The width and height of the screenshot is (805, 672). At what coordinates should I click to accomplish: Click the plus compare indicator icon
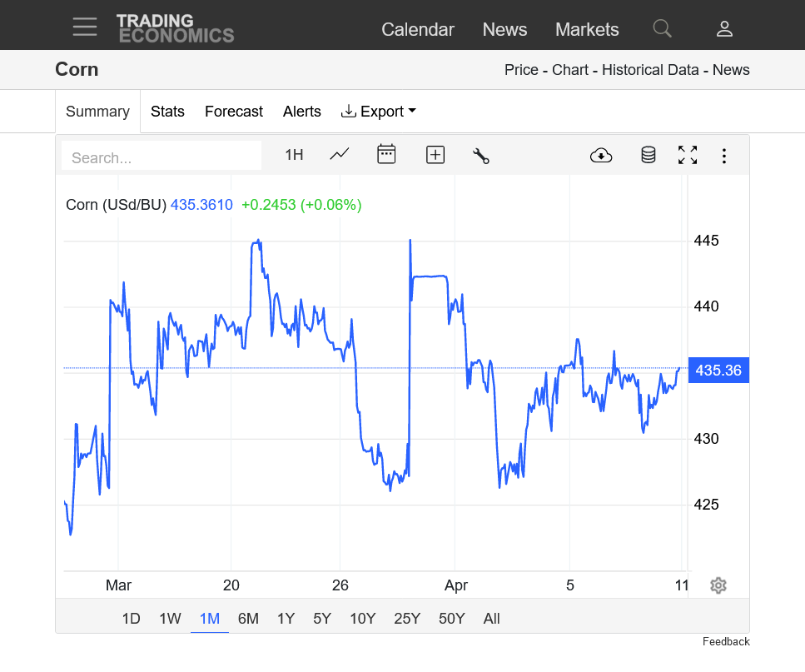pyautogui.click(x=435, y=154)
